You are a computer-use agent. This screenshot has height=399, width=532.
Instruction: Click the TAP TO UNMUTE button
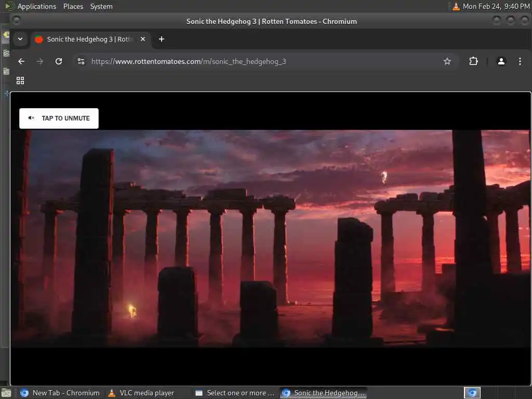click(59, 118)
